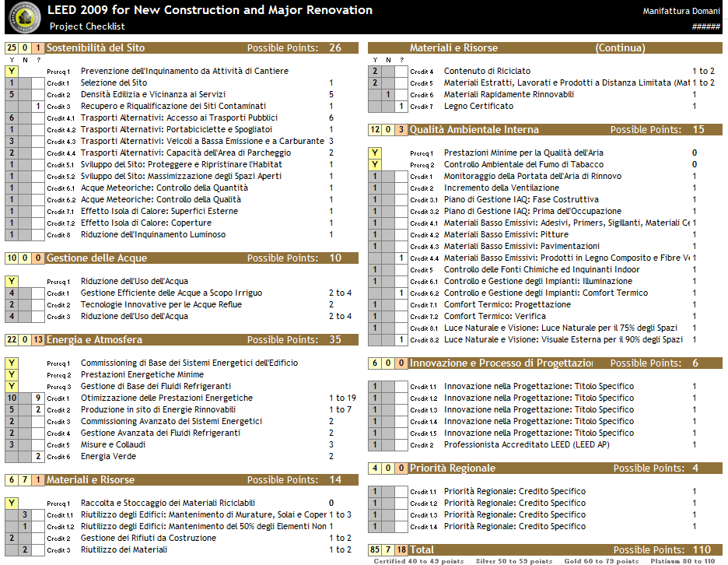This screenshot has width=728, height=565.
Task: Select the 'Sostenibilità del Sito' section header
Action: tap(96, 47)
